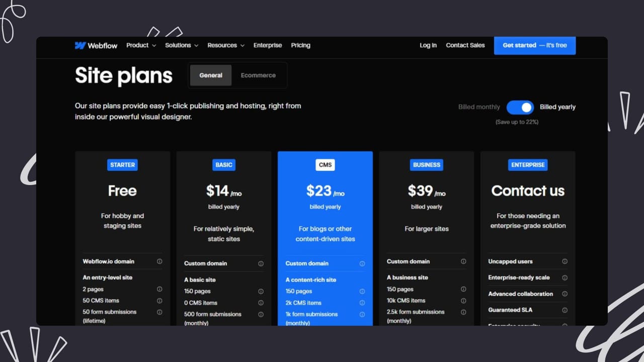
Task: Expand the Product dropdown menu
Action: click(x=141, y=45)
